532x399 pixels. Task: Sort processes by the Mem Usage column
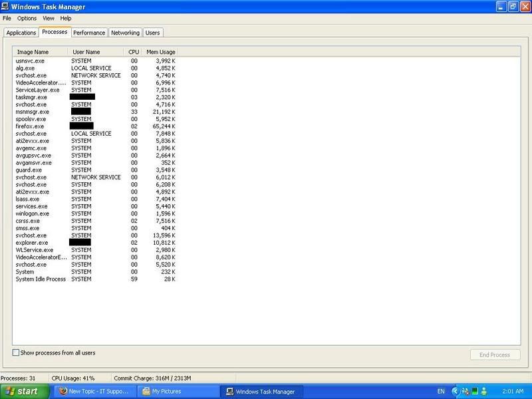(x=160, y=52)
